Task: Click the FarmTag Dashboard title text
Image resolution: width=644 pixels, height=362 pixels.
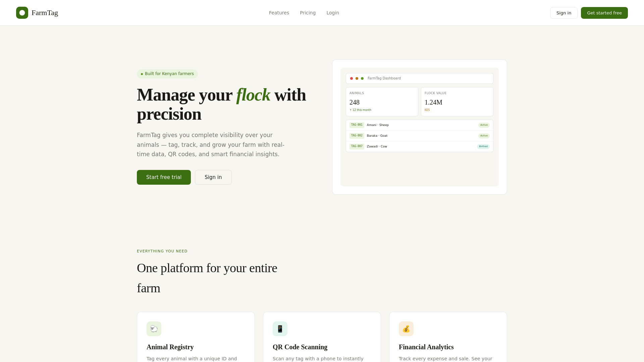Action: click(x=384, y=78)
